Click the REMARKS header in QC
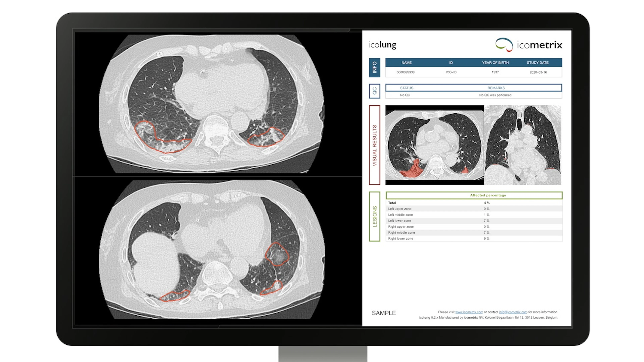Viewport: 644px width, 362px height. pos(496,88)
